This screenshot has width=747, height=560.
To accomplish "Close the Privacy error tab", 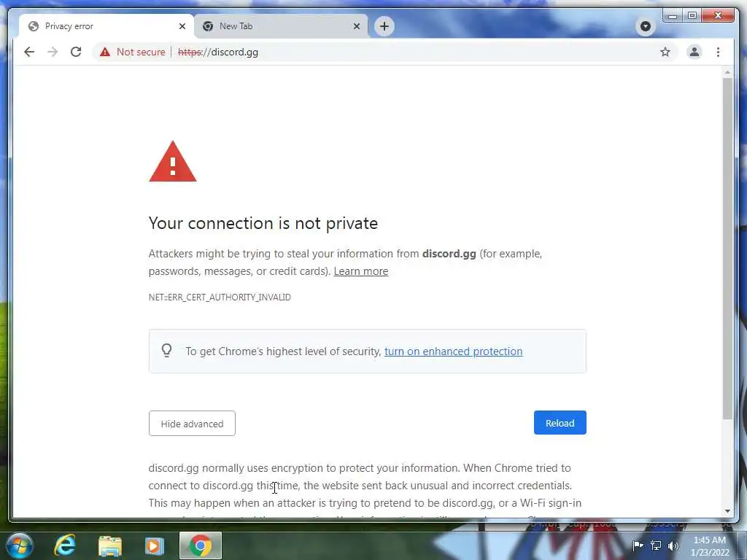I will pos(182,26).
